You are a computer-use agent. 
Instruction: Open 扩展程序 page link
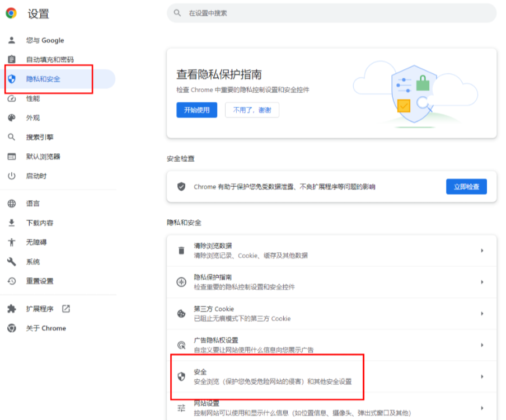pos(40,309)
